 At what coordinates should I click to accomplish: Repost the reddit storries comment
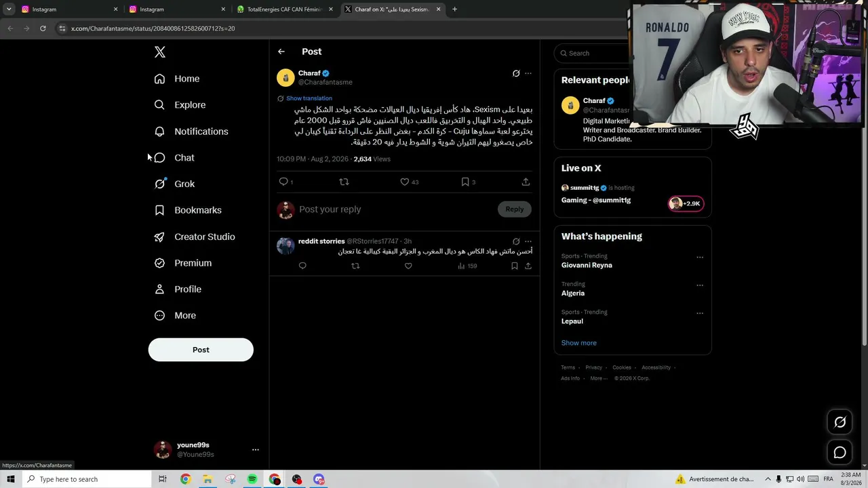pos(355,266)
